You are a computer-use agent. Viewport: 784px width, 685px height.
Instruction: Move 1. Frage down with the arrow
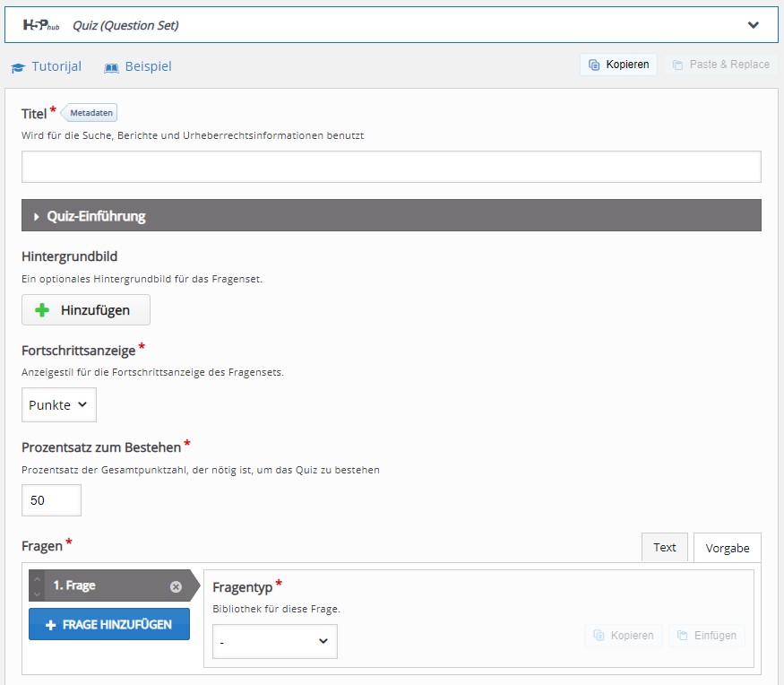tap(37, 594)
